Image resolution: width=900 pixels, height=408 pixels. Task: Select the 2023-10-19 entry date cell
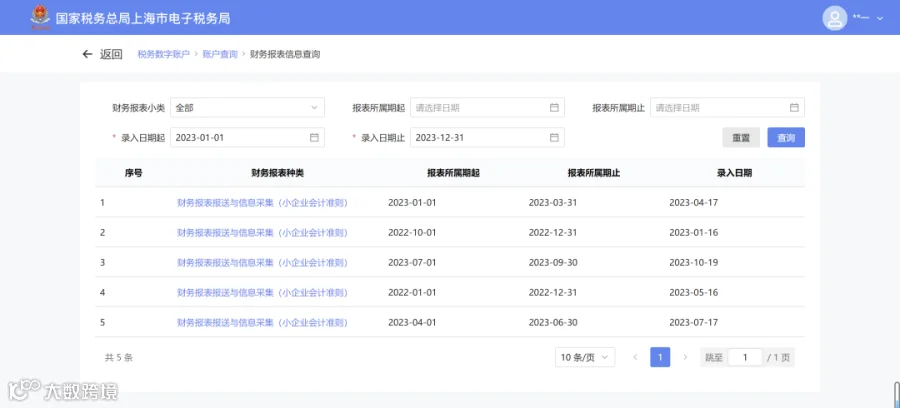pyautogui.click(x=693, y=262)
